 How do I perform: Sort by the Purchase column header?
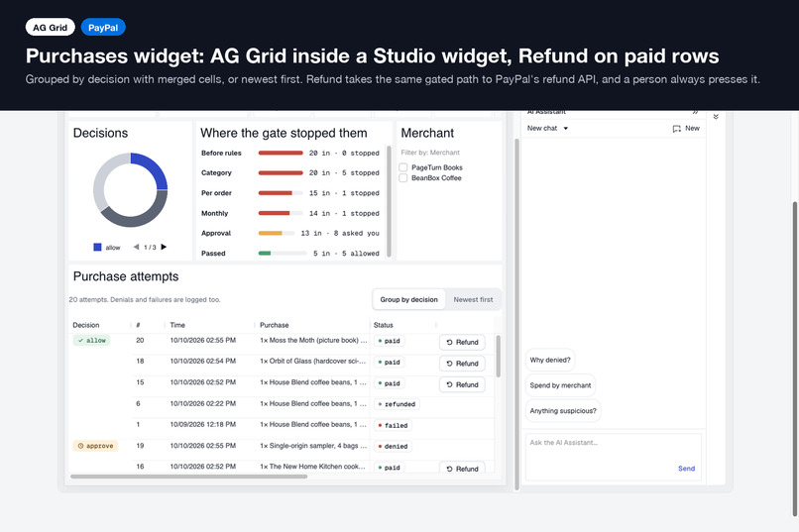(x=275, y=325)
